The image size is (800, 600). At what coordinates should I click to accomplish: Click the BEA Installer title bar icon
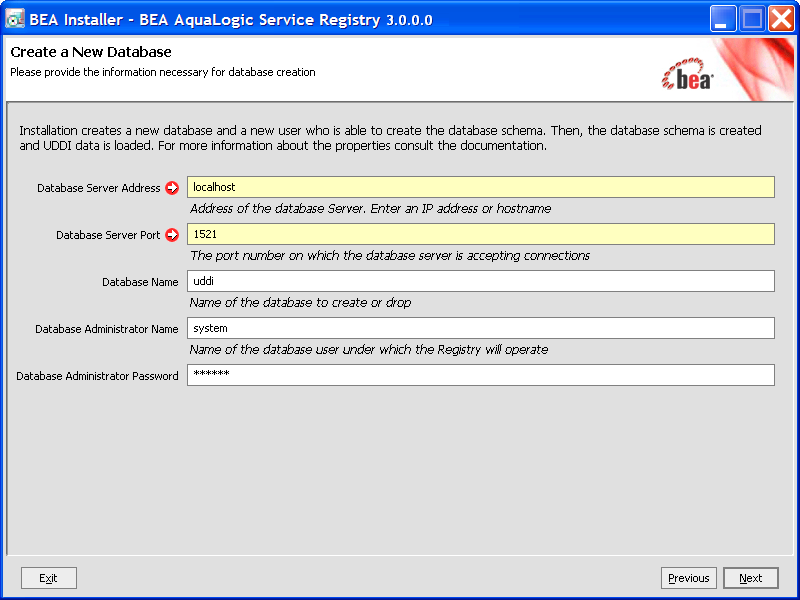click(14, 19)
